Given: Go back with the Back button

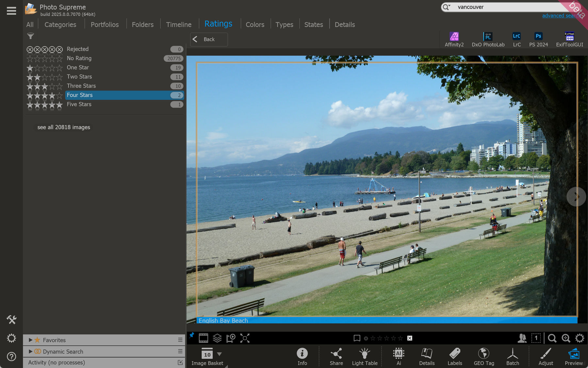Looking at the screenshot, I should pyautogui.click(x=209, y=39).
